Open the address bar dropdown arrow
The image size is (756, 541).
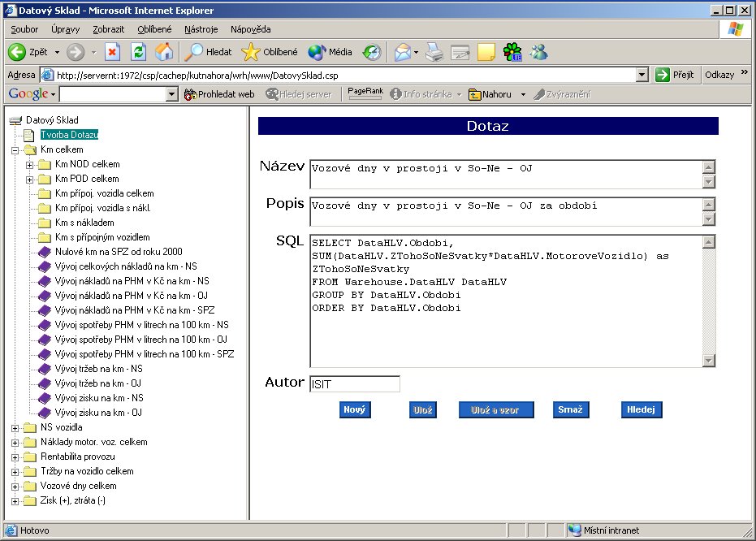pos(642,75)
